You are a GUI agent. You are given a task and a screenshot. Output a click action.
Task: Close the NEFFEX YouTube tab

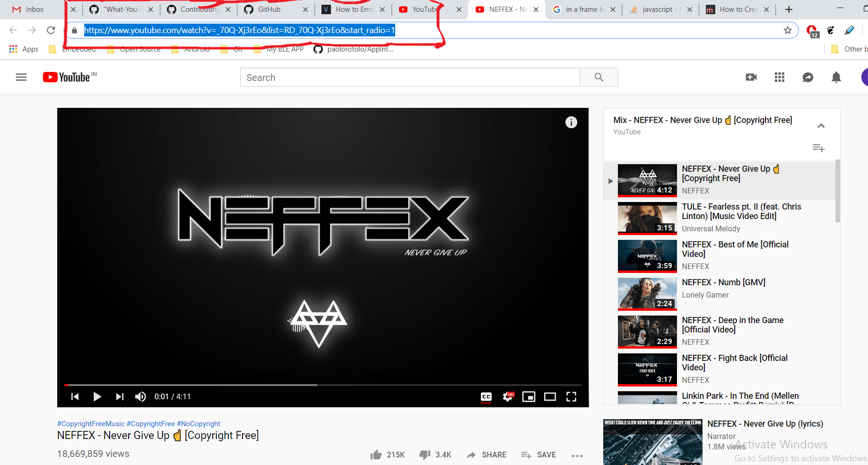(x=536, y=9)
